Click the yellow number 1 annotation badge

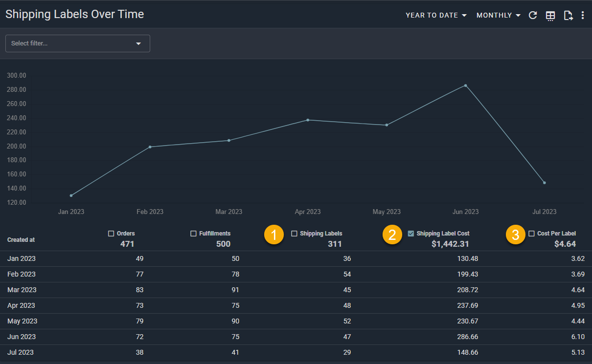[273, 235]
